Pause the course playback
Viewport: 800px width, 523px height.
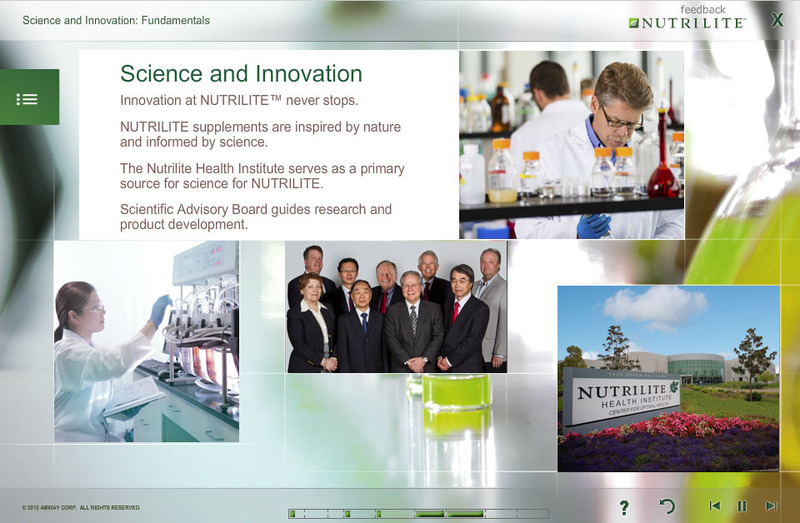click(742, 506)
